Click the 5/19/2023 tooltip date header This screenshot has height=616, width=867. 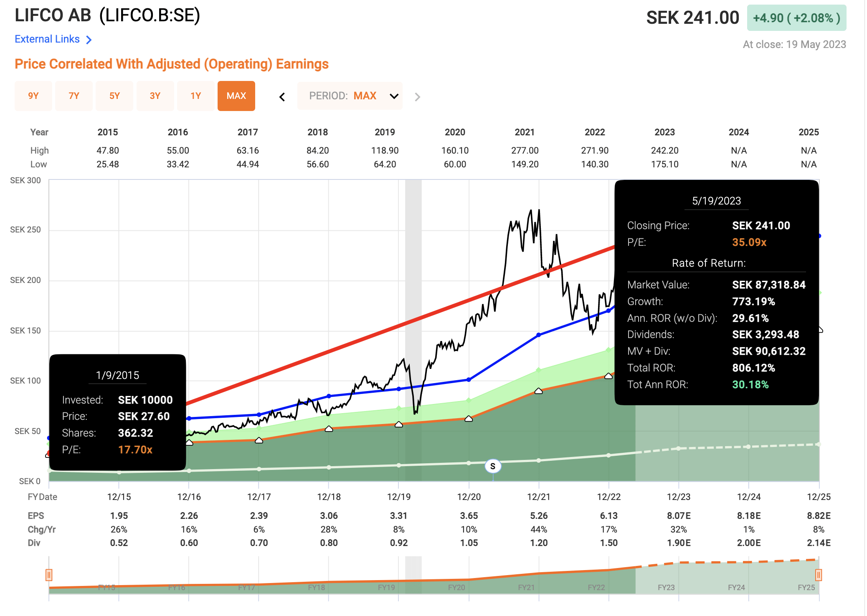(x=716, y=201)
